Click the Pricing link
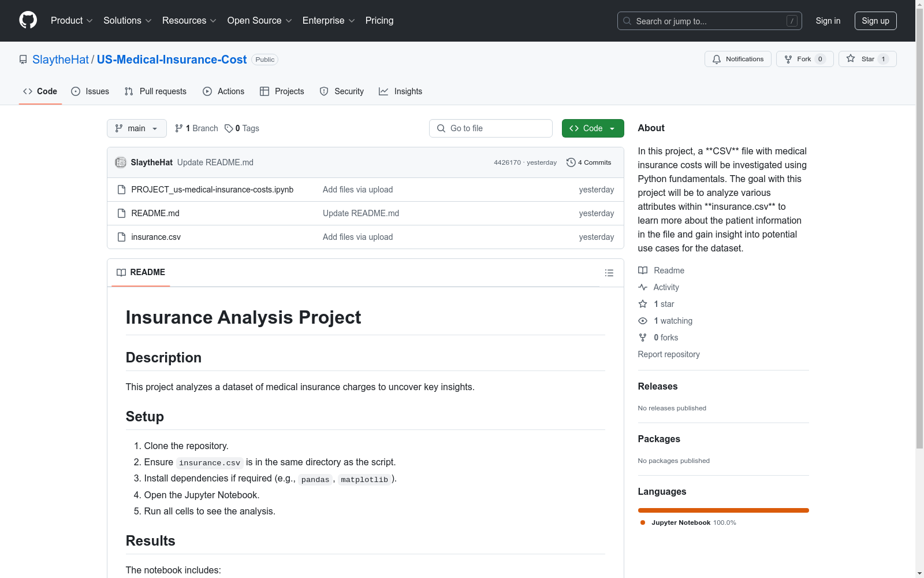The width and height of the screenshot is (924, 578). pos(379,21)
